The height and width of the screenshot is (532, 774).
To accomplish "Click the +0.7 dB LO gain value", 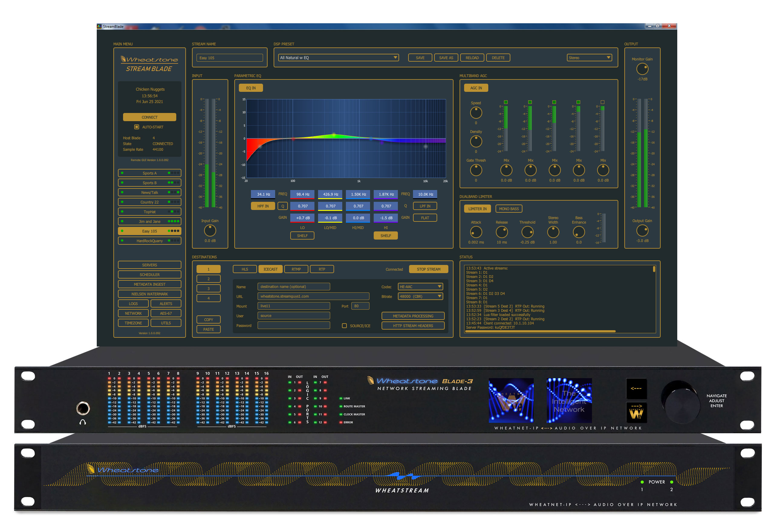I will click(x=302, y=218).
